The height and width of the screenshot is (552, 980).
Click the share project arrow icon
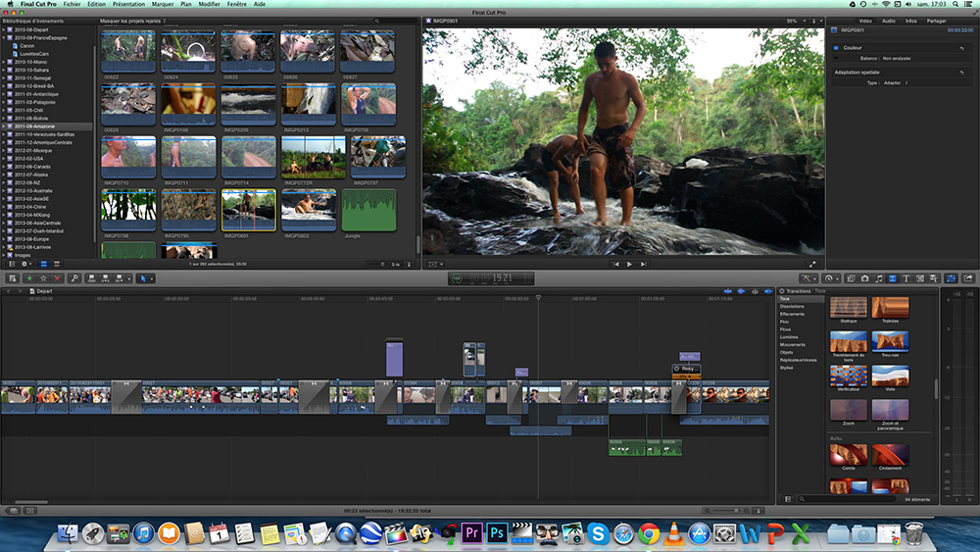coord(968,278)
